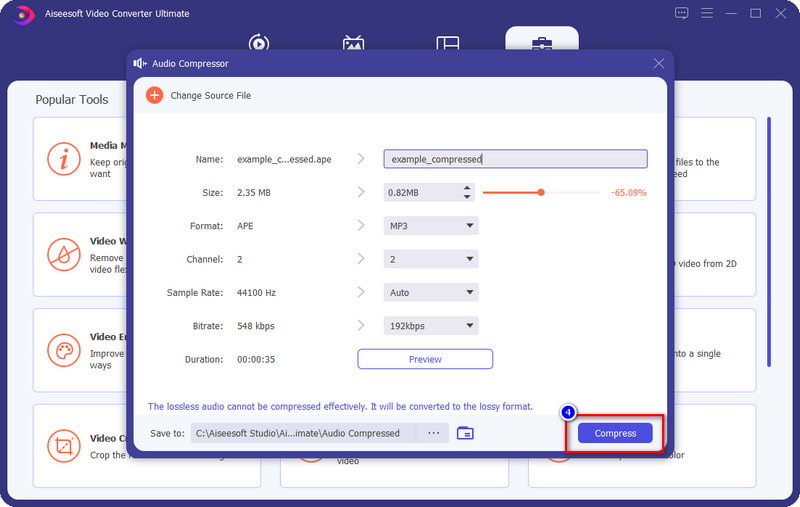Click the feedback chat icon in title bar
The width and height of the screenshot is (800, 507).
[x=682, y=14]
